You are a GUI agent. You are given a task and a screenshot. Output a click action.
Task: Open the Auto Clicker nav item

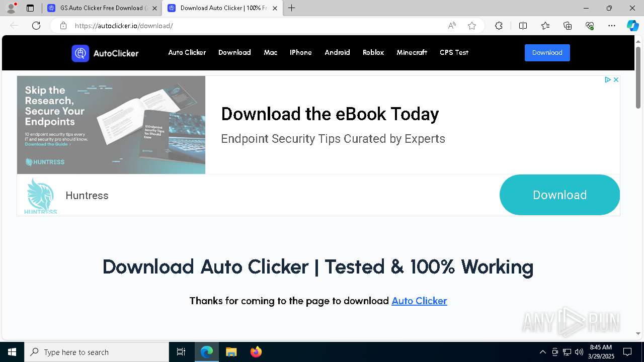[187, 52]
